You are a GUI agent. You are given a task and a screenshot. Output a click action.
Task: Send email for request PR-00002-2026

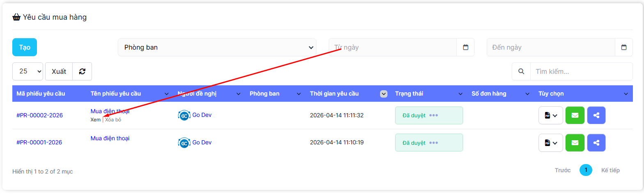(x=575, y=115)
